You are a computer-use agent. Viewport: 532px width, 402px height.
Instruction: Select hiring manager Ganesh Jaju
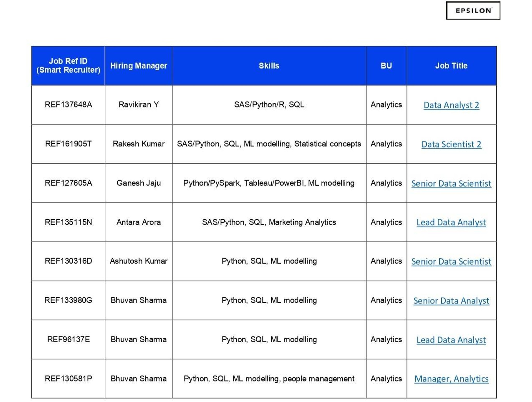138,183
